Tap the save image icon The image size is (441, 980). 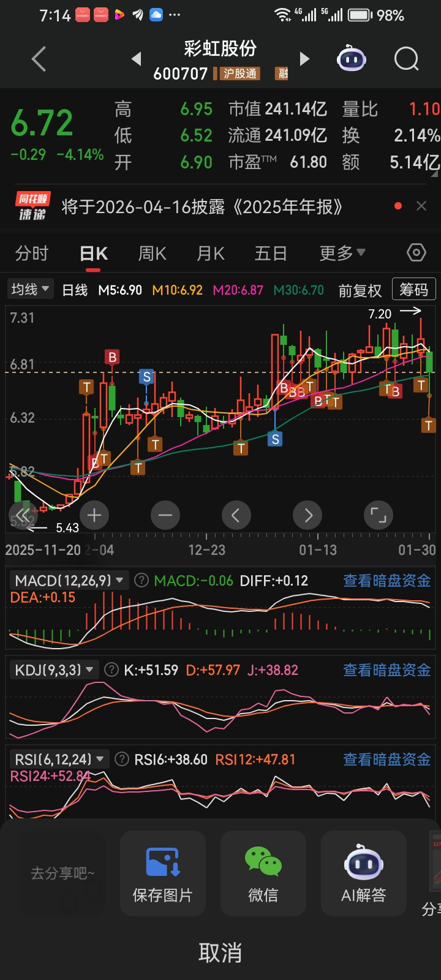(163, 862)
